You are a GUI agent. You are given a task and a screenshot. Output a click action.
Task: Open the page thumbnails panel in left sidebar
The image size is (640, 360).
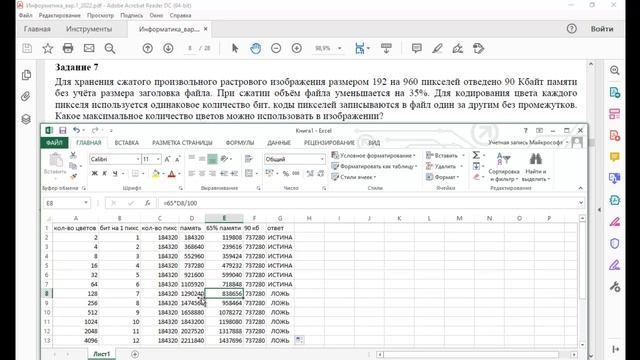tap(26, 75)
